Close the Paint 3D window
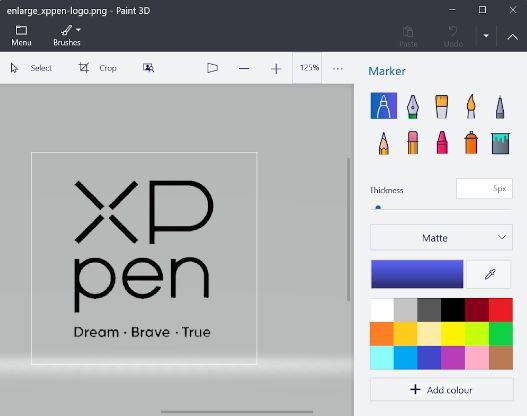Viewport: 527px width, 416px height. tap(513, 10)
